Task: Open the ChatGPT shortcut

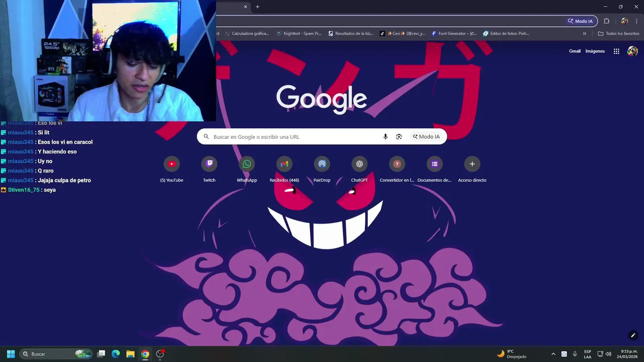Action: pyautogui.click(x=359, y=164)
